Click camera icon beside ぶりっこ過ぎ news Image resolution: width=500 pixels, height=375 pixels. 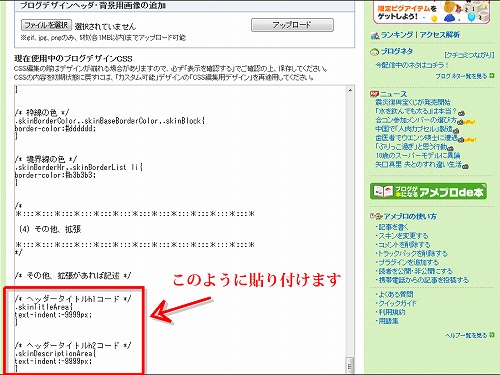451,149
